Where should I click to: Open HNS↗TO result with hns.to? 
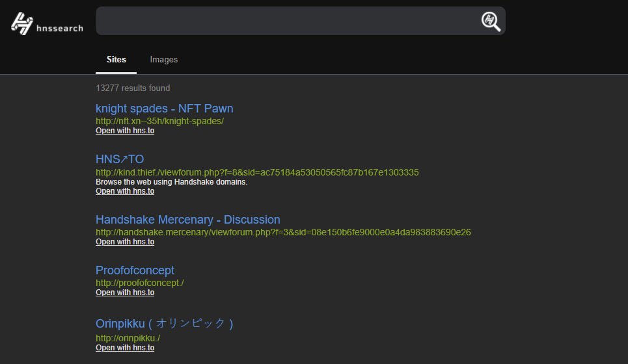click(125, 191)
